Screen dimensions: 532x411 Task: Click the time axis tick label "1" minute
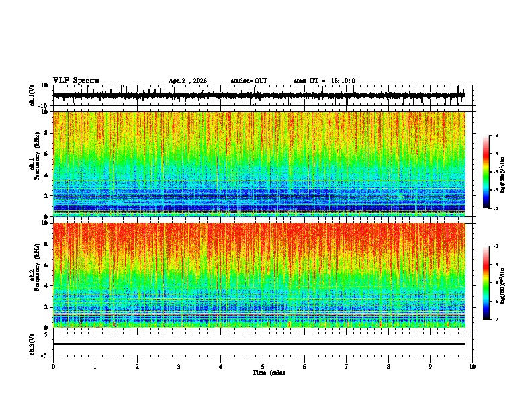click(95, 367)
